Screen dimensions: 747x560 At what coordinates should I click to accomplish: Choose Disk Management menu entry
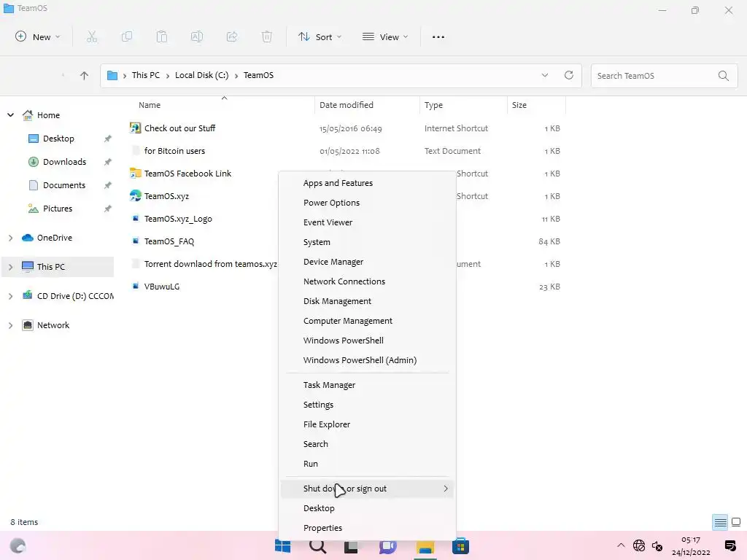pos(367,301)
